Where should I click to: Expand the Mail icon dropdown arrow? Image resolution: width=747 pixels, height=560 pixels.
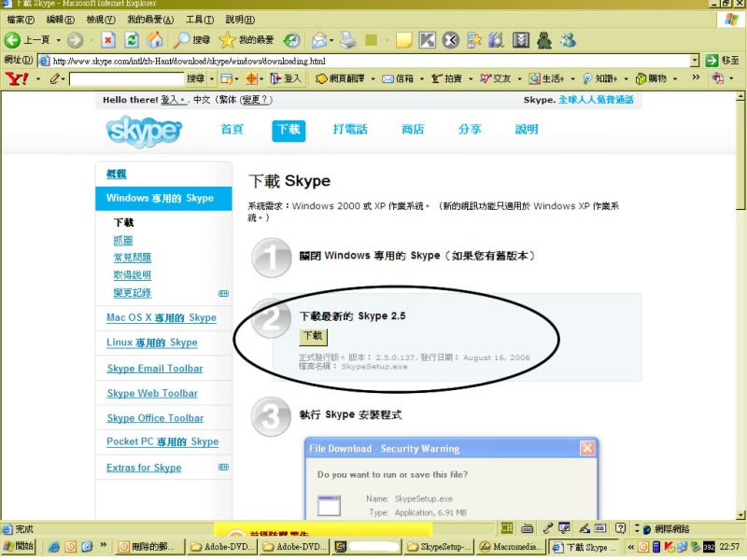point(331,40)
